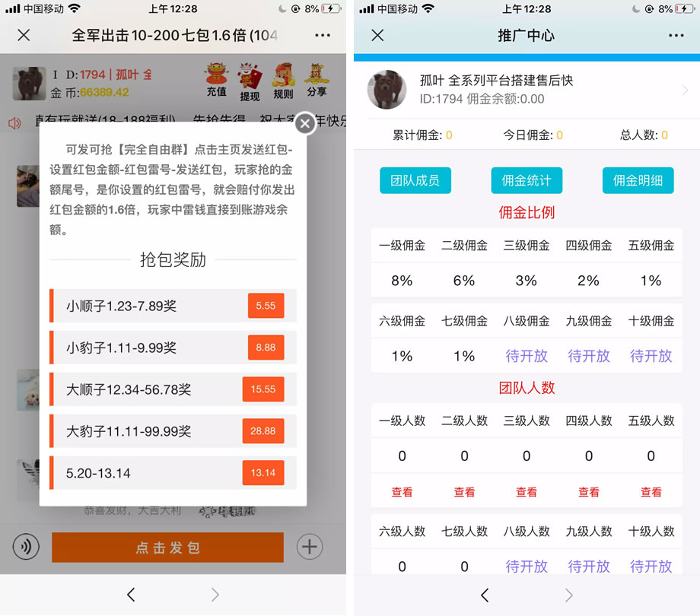
Task: Tap the back chevron on the promotion page
Action: pos(485,596)
